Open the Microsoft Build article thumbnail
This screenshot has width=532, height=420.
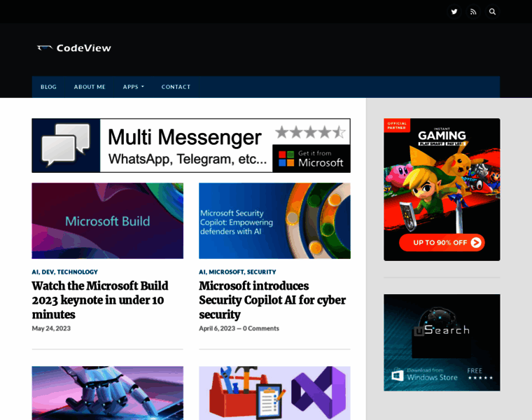click(108, 221)
